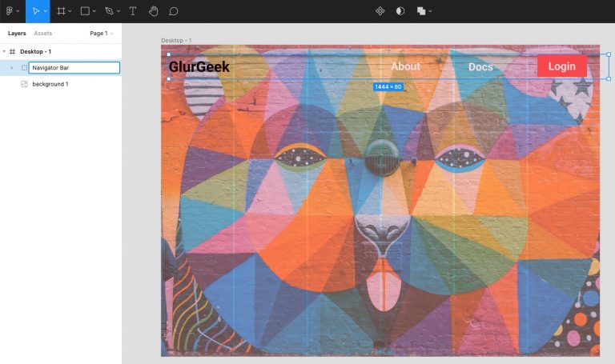Open the Figma main menu

(x=10, y=11)
